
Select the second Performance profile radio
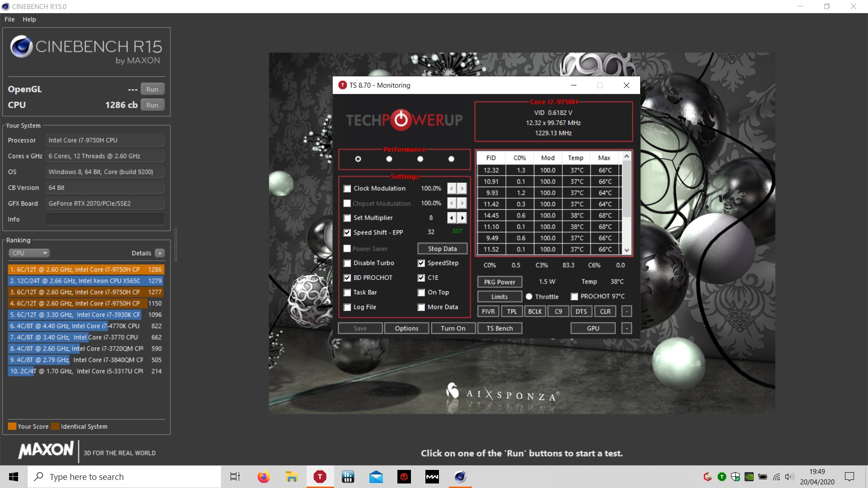click(389, 159)
